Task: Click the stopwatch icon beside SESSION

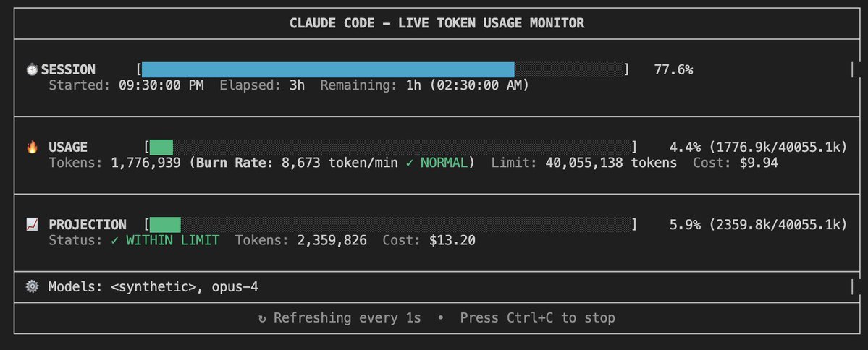Action: point(32,70)
